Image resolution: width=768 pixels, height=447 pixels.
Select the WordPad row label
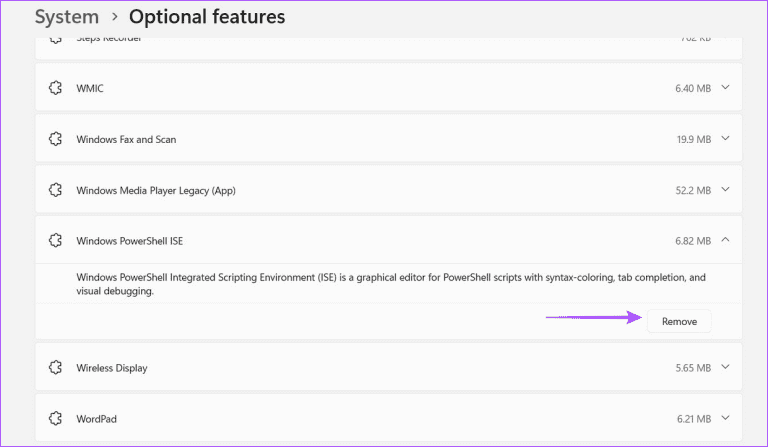[97, 418]
